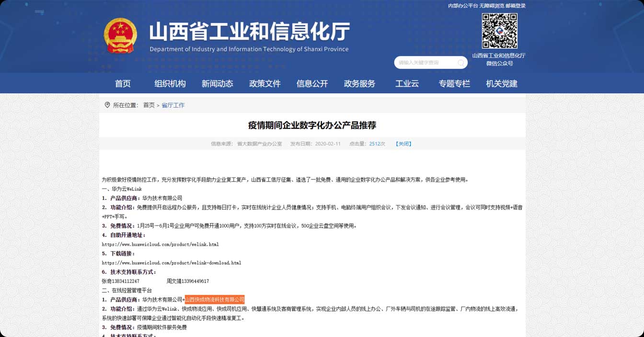Open 首页 in the navigation bar

pyautogui.click(x=123, y=83)
